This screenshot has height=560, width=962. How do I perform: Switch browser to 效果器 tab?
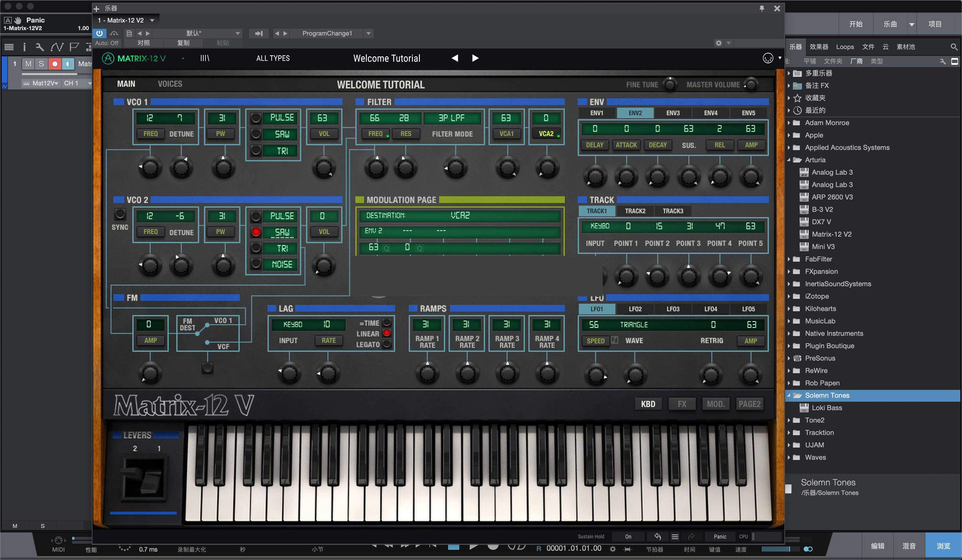(x=819, y=46)
